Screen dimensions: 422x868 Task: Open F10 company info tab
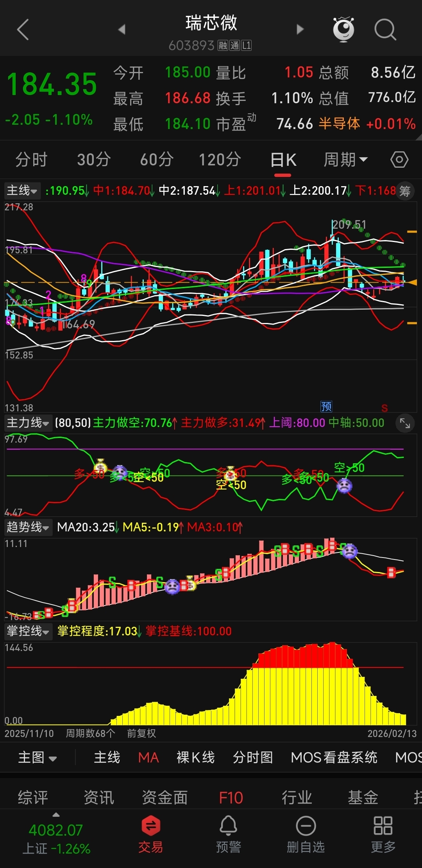[x=231, y=798]
